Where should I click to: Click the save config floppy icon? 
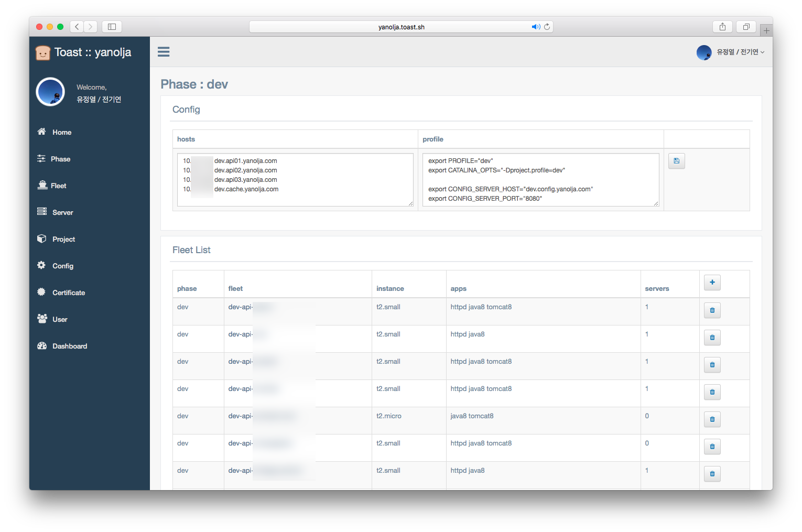click(x=676, y=161)
